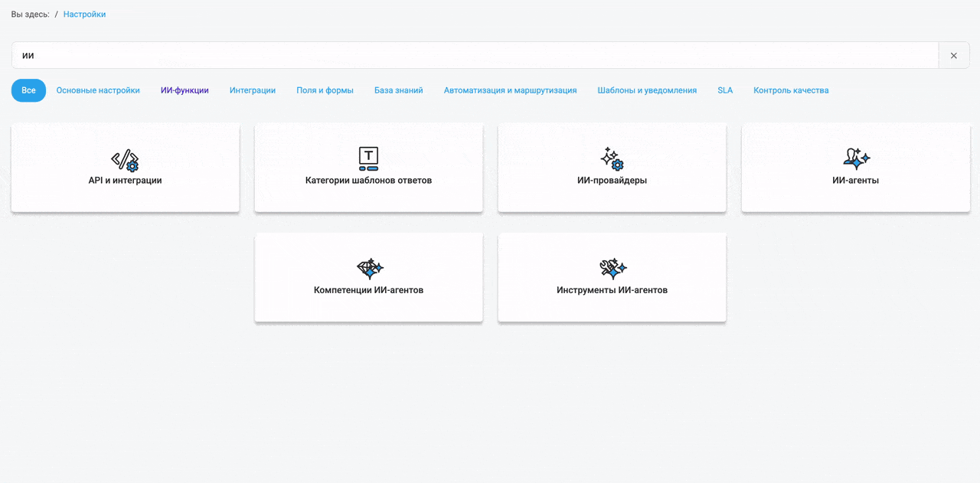Open Компетенции ИИ-агентов card title
The image size is (980, 483).
click(x=368, y=290)
